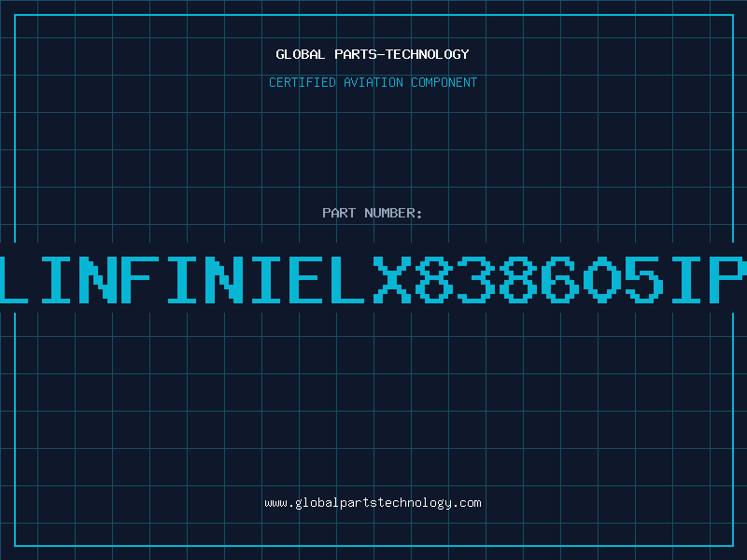Click the LINFINIELX838605IP part number
Screen dimensions: 747x560
click(373, 279)
